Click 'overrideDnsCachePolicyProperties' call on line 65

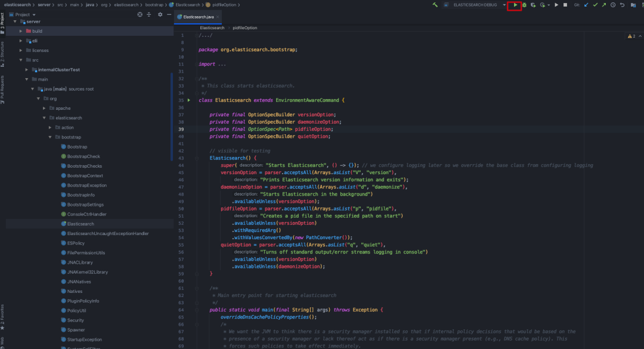coord(265,317)
